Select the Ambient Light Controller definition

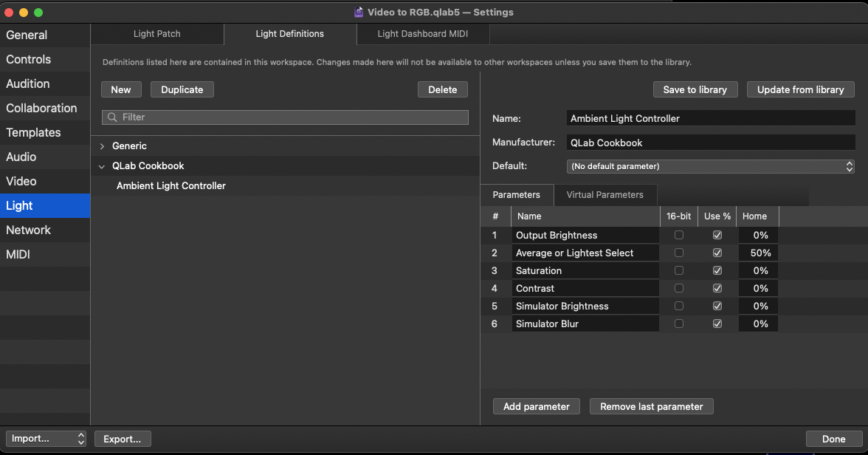[170, 185]
